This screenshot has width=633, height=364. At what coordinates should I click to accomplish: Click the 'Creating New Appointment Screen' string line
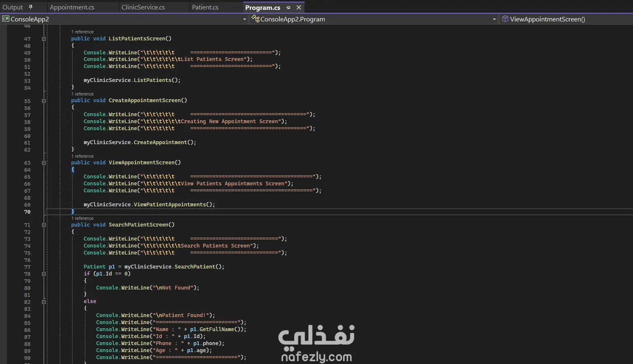click(x=185, y=121)
